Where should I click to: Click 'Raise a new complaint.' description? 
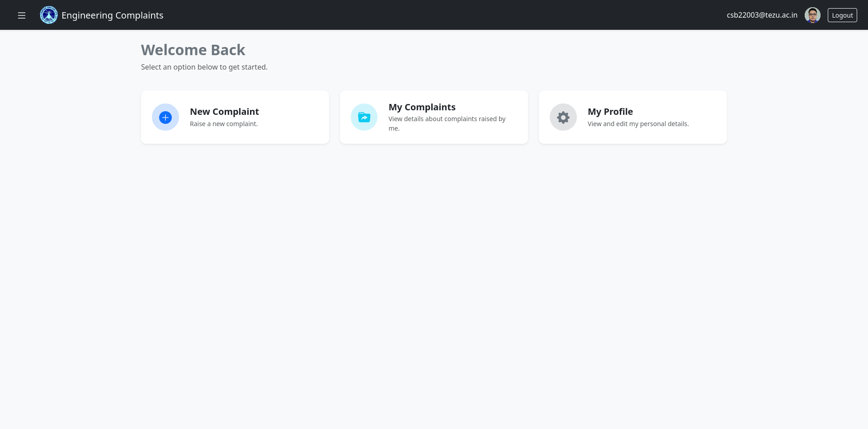pos(224,124)
